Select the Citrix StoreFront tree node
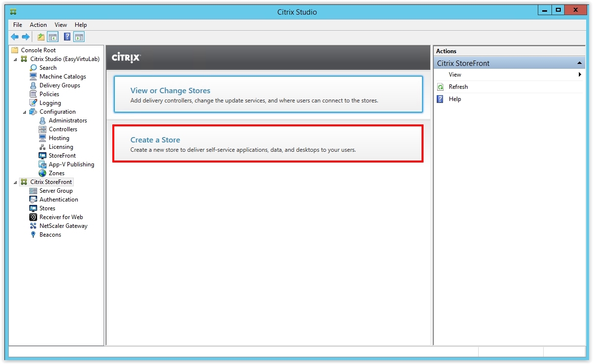The image size is (593, 364). pyautogui.click(x=46, y=182)
